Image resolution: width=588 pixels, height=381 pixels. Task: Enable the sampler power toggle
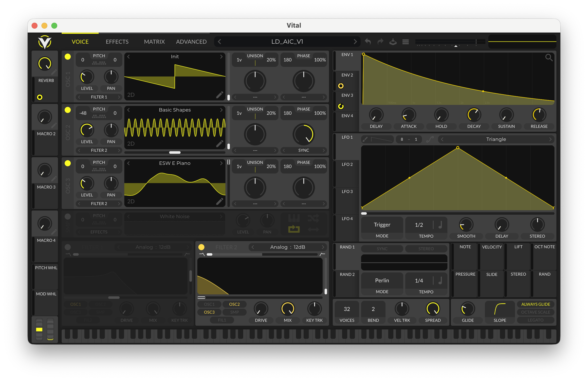68,217
